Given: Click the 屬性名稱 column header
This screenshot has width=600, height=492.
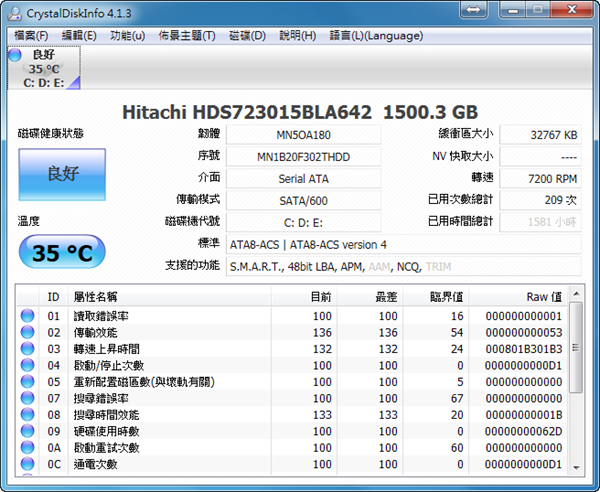Looking at the screenshot, I should click(97, 297).
